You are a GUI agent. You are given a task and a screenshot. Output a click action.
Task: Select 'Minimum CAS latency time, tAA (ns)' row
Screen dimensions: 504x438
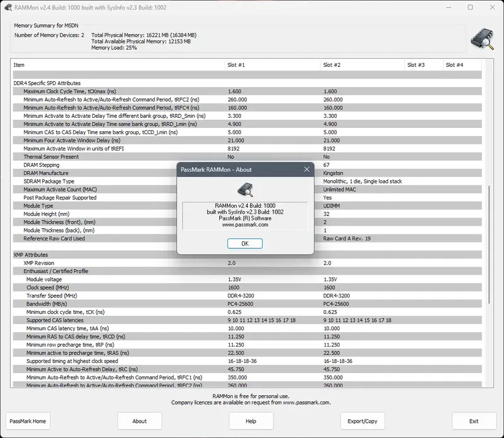pyautogui.click(x=247, y=329)
